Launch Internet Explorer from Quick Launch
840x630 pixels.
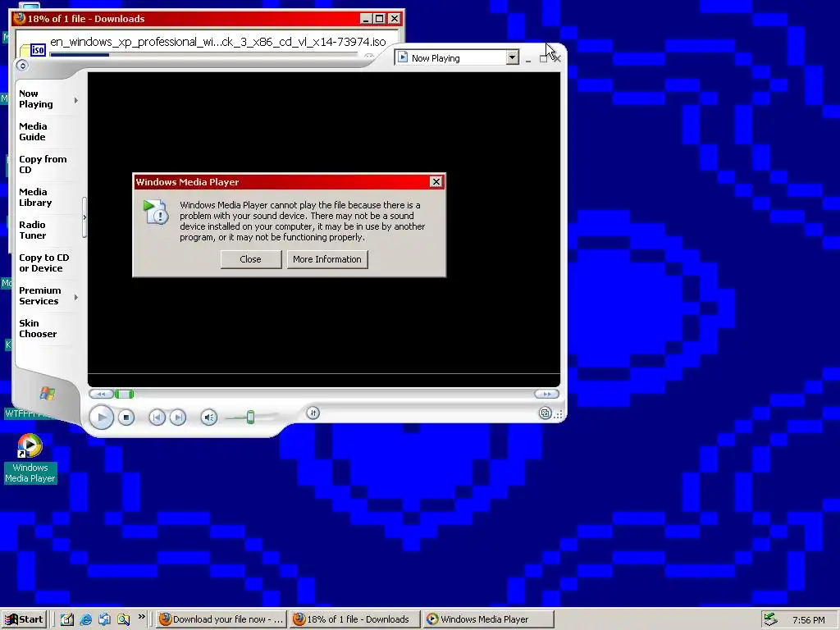(85, 619)
